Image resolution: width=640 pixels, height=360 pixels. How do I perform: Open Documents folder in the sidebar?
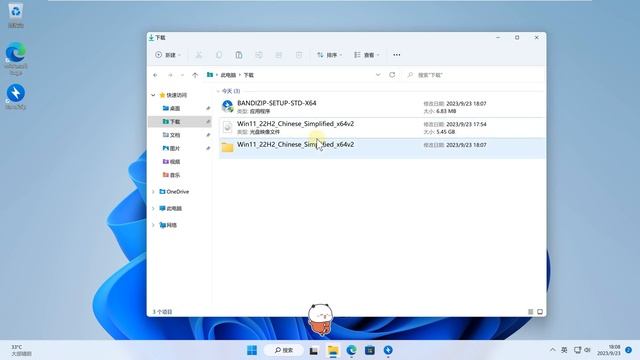tap(171, 135)
